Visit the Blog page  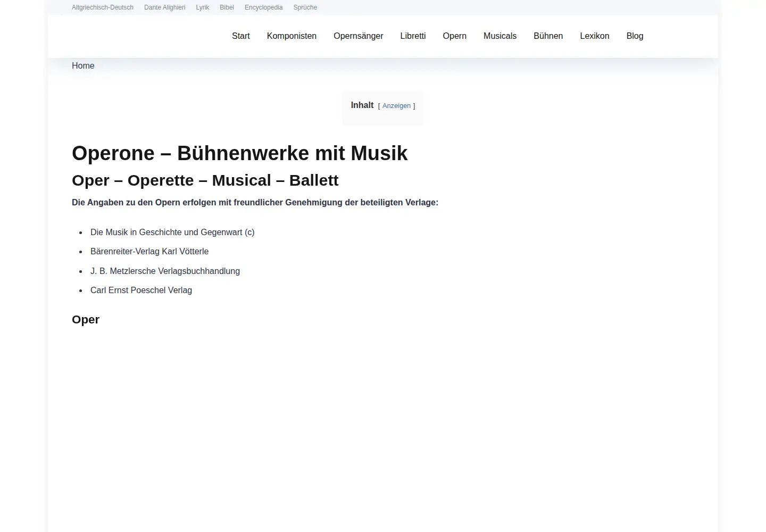point(635,36)
